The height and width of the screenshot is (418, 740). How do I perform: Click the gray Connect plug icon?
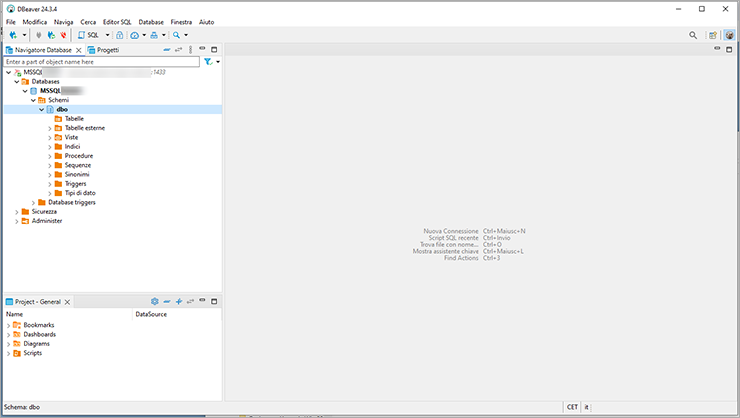point(39,35)
